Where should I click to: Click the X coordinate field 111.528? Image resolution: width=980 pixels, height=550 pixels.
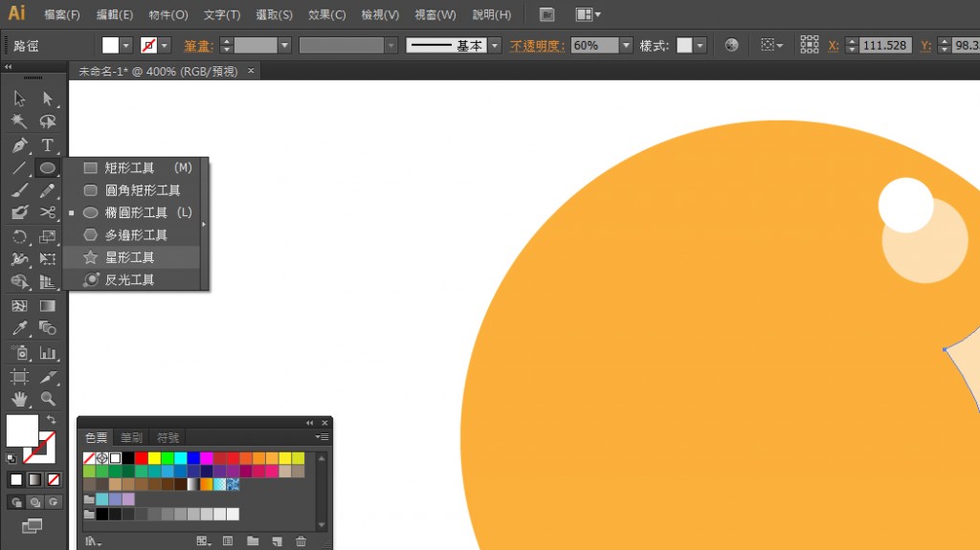pos(884,45)
